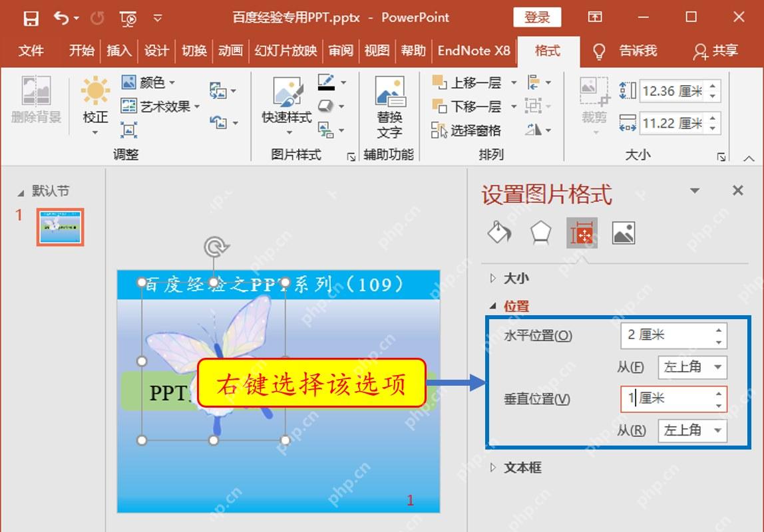Close the 设置图片格式 pane

737,190
